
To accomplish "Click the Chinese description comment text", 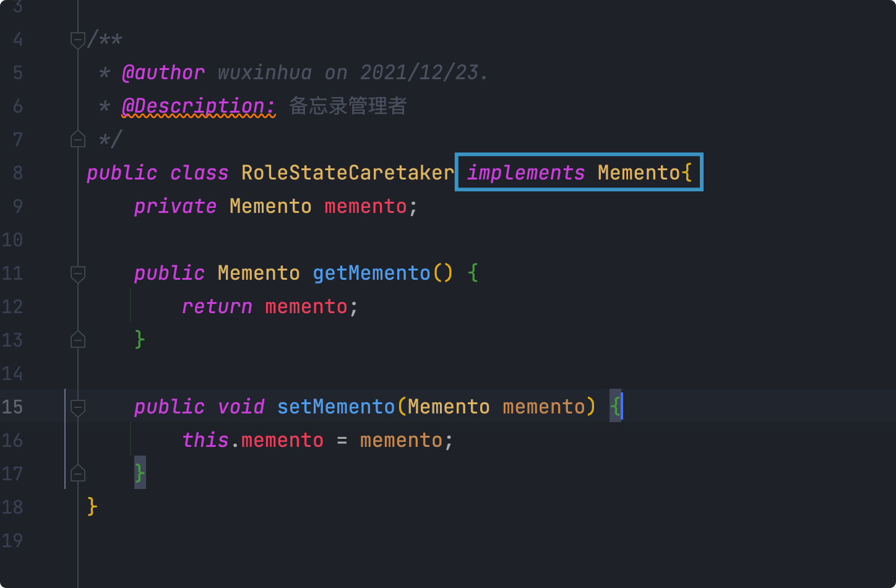I will (x=348, y=106).
